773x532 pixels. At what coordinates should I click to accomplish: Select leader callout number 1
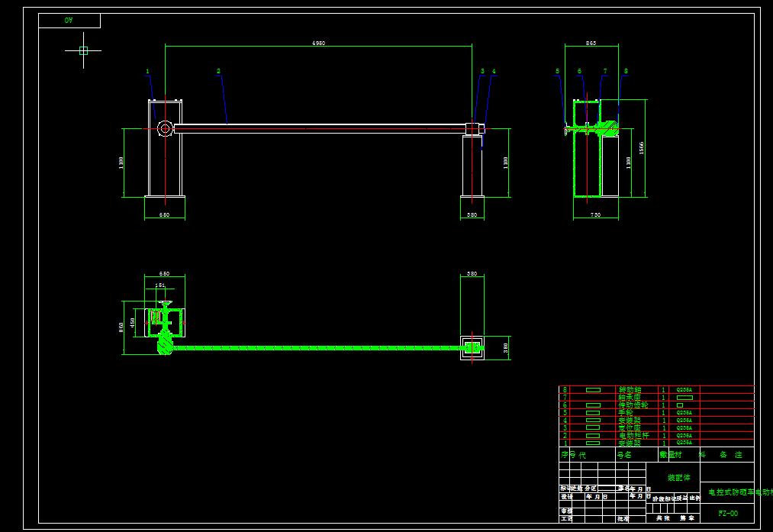point(147,72)
